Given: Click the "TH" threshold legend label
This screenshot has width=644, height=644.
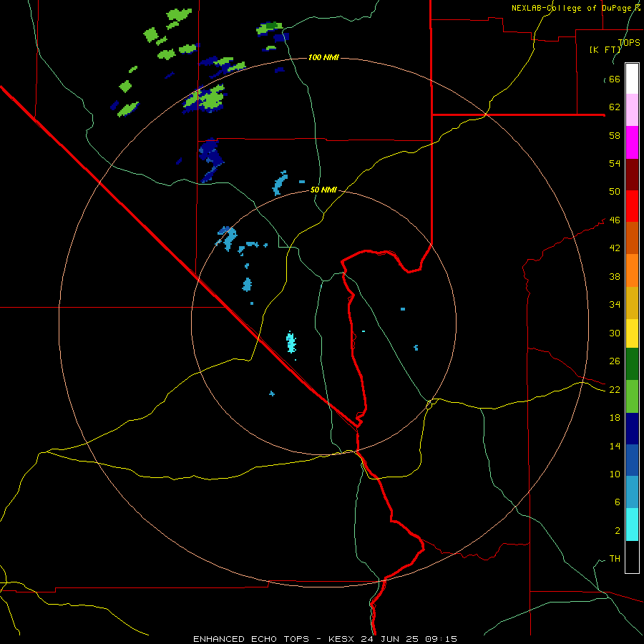Looking at the screenshot, I should click(x=615, y=559).
